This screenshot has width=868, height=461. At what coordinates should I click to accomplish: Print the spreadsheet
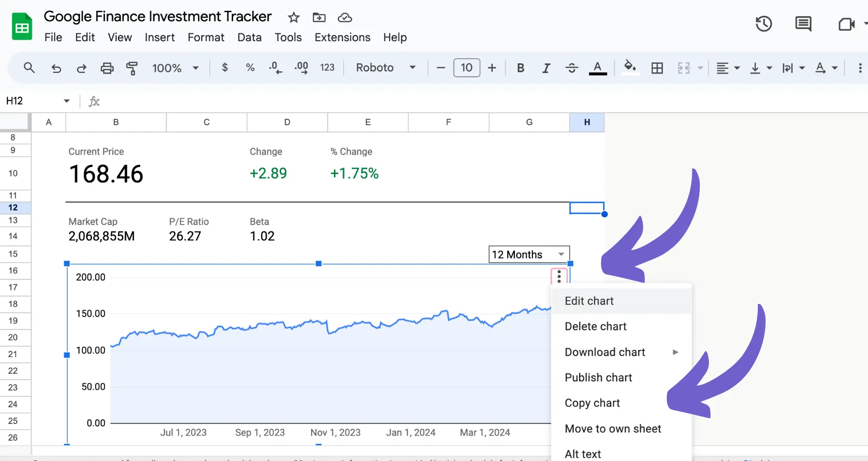tap(107, 68)
